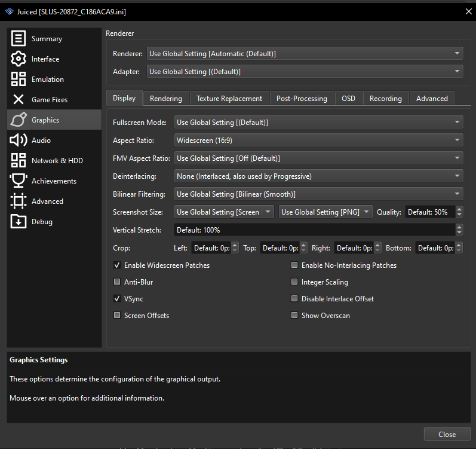Enable the Show Overscan checkbox
476x449 pixels.
[294, 315]
